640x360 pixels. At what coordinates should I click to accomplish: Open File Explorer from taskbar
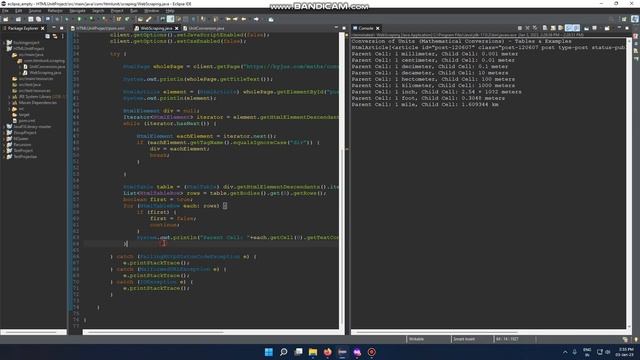pyautogui.click(x=313, y=352)
